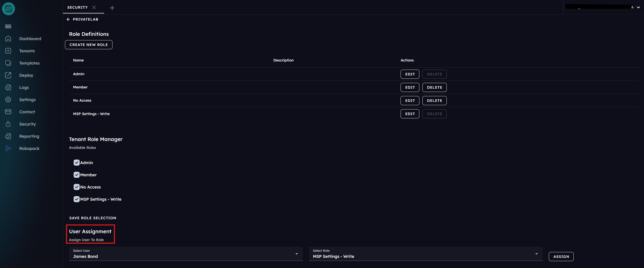
Task: Toggle the hamburger menu to collapse sidebar
Action: 8,26
